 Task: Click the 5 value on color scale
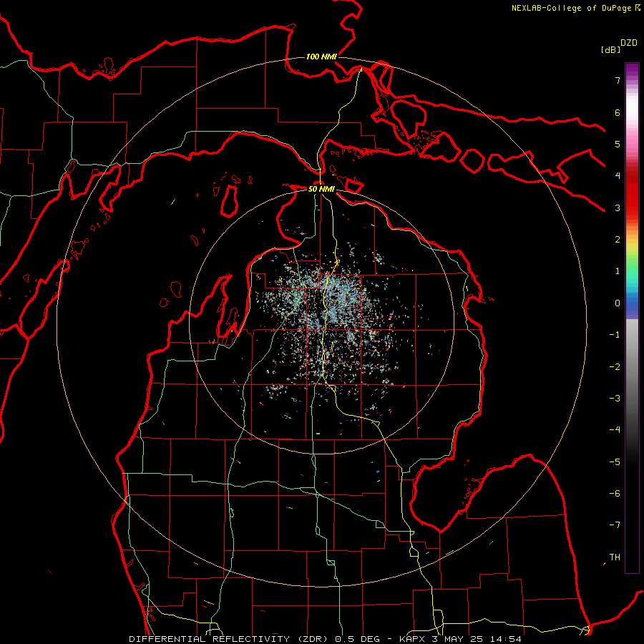tap(618, 144)
